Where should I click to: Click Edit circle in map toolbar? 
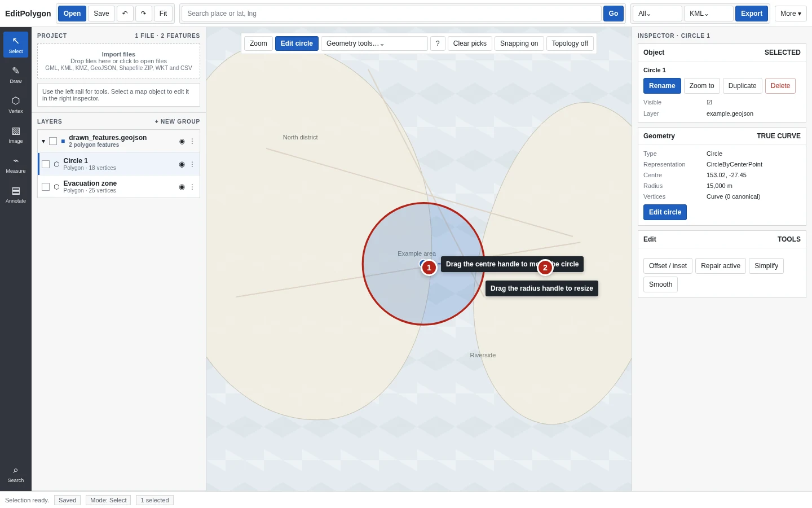[297, 43]
